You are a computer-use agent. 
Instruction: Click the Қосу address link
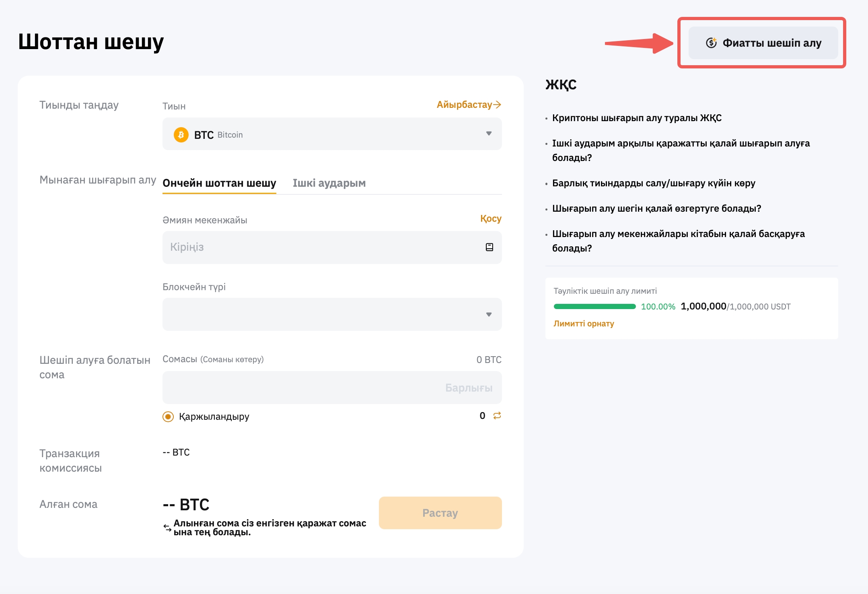(491, 219)
